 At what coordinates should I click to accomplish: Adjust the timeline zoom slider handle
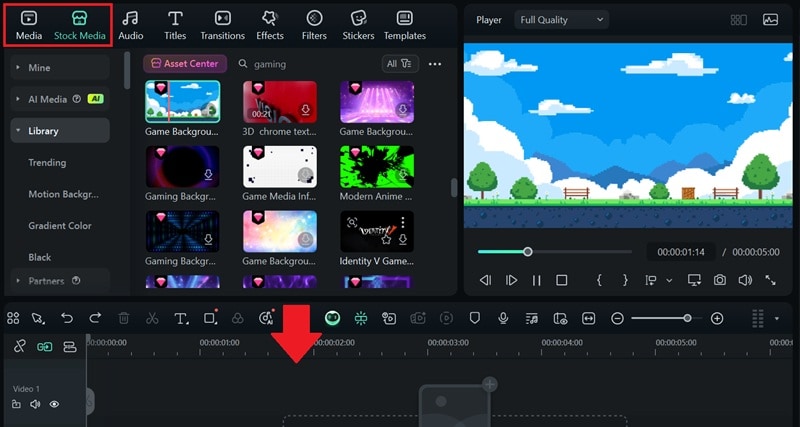687,318
